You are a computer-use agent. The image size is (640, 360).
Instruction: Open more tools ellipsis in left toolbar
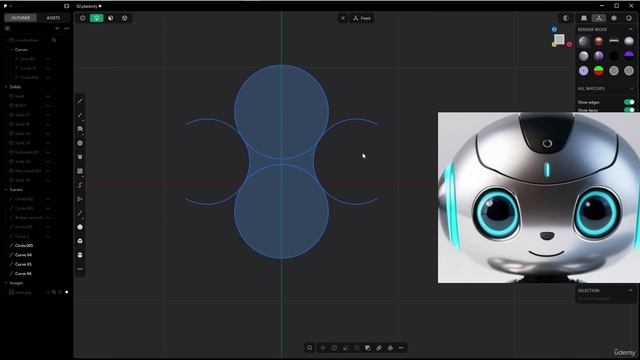[80, 269]
